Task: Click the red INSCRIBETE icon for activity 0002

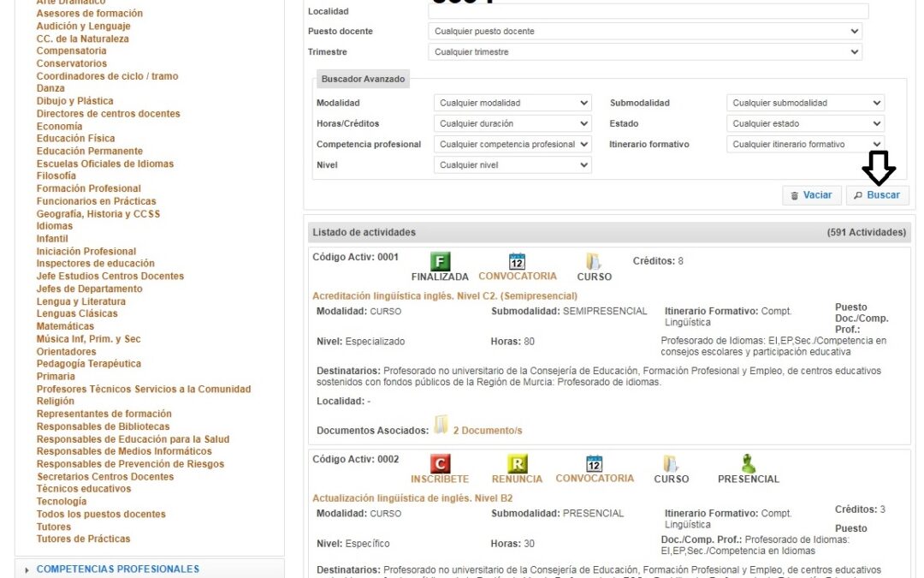Action: [441, 463]
